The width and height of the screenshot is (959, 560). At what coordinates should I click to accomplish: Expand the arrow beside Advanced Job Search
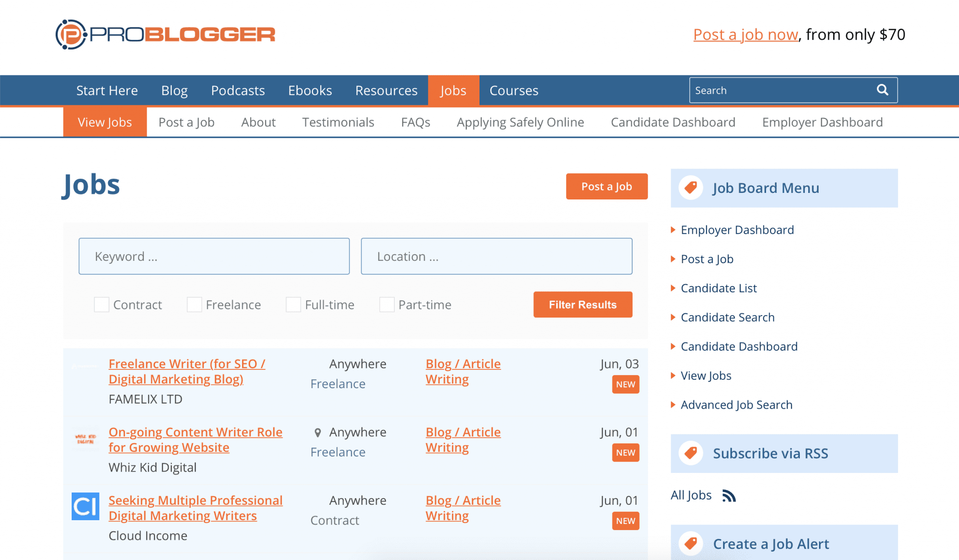click(673, 405)
